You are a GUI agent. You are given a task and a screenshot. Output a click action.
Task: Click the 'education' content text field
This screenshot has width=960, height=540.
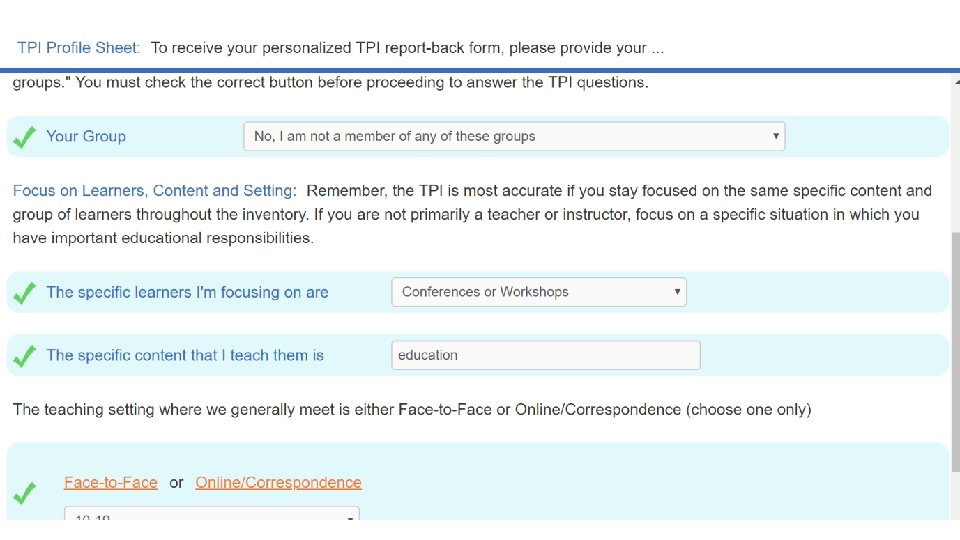[x=545, y=355]
